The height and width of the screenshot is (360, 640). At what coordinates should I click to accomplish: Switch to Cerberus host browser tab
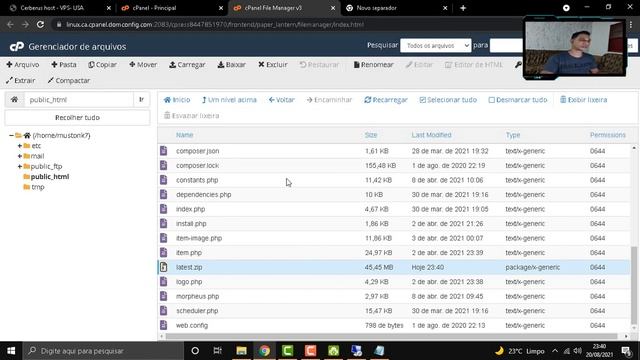click(59, 8)
